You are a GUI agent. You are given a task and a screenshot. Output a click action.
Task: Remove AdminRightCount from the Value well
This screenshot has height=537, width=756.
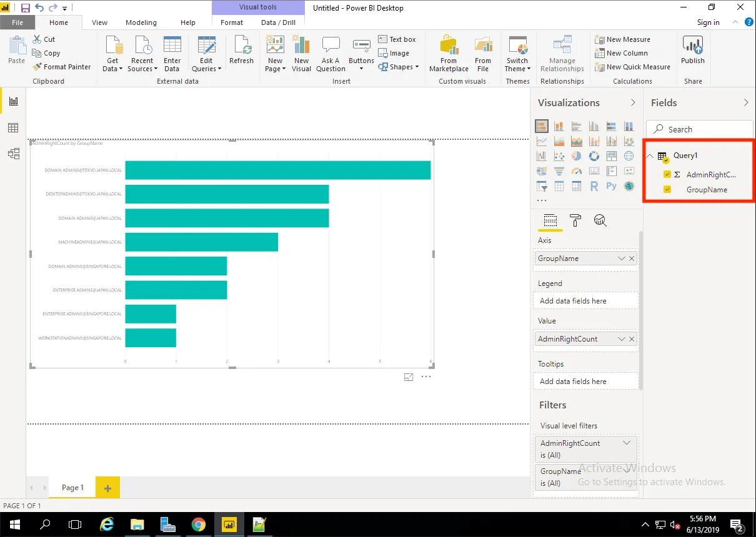point(632,339)
